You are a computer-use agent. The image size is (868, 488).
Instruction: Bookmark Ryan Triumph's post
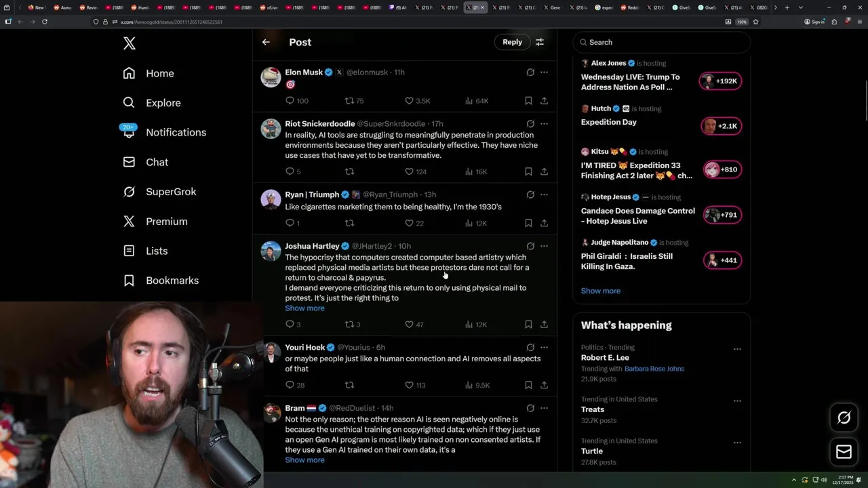click(528, 223)
